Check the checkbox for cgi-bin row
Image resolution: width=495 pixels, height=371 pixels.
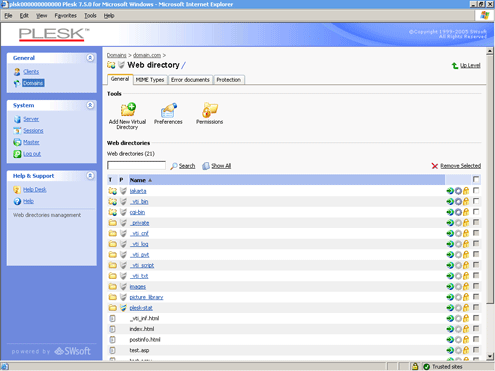point(476,212)
